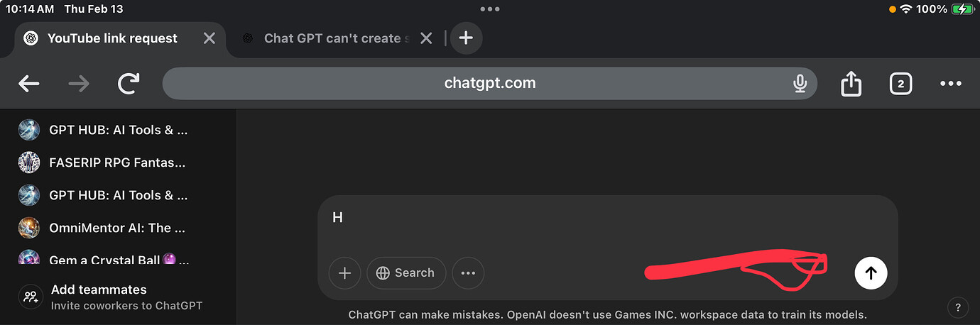
Task: Attach a file with plus icon
Action: (x=345, y=273)
